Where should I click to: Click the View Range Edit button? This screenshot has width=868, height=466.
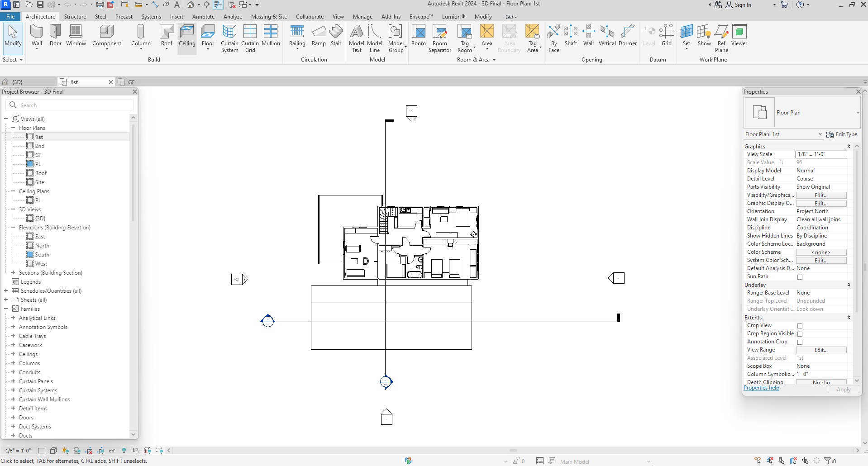click(x=821, y=350)
